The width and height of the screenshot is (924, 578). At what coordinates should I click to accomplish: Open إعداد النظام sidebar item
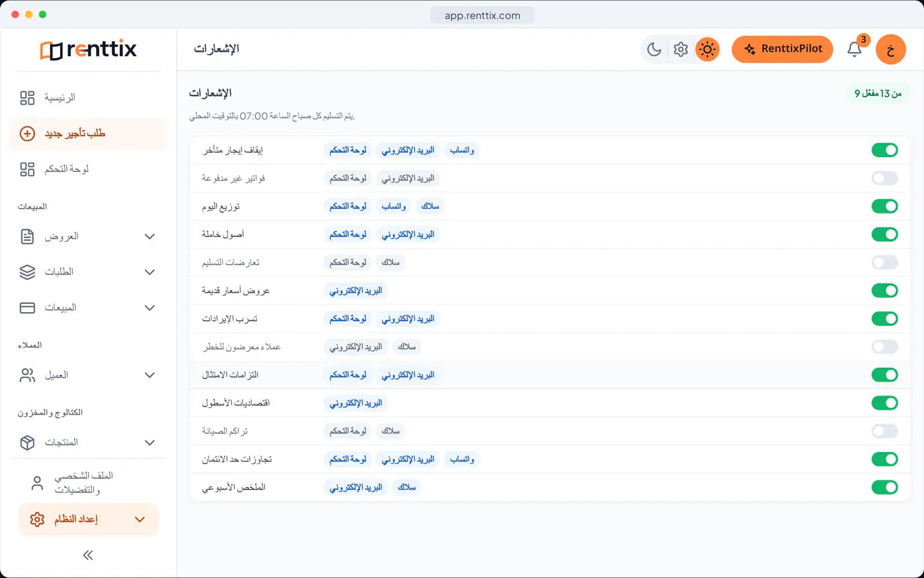[88, 519]
